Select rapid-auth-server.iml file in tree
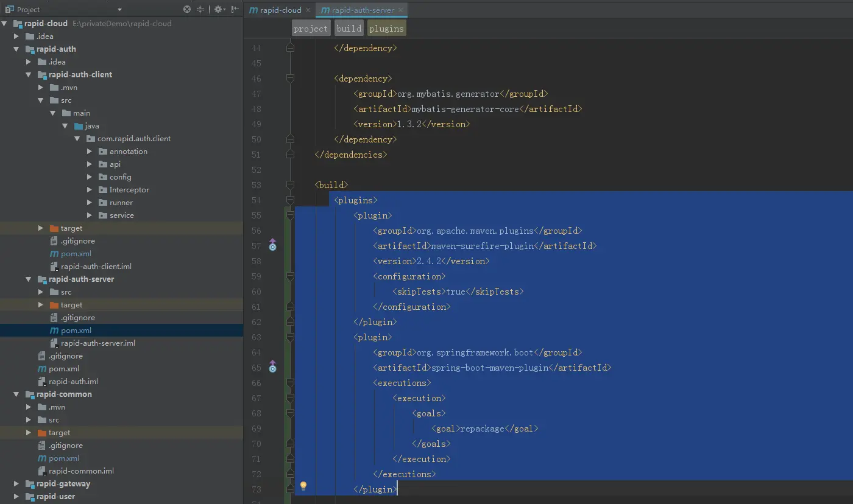This screenshot has height=504, width=853. pyautogui.click(x=97, y=343)
